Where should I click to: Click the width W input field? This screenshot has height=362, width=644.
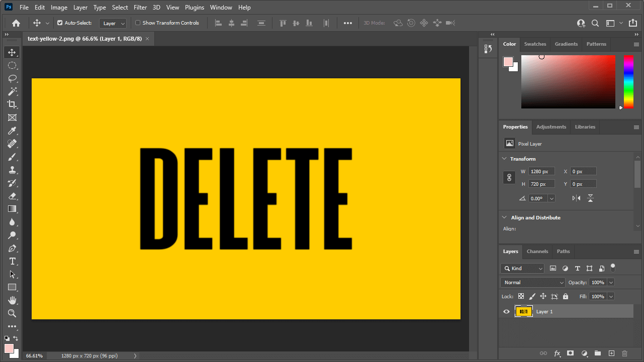coord(541,172)
